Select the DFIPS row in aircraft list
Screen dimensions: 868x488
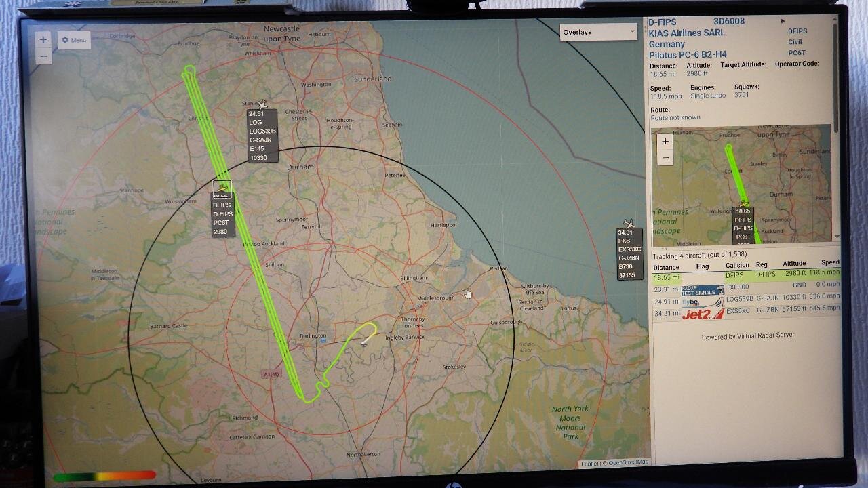(746, 275)
